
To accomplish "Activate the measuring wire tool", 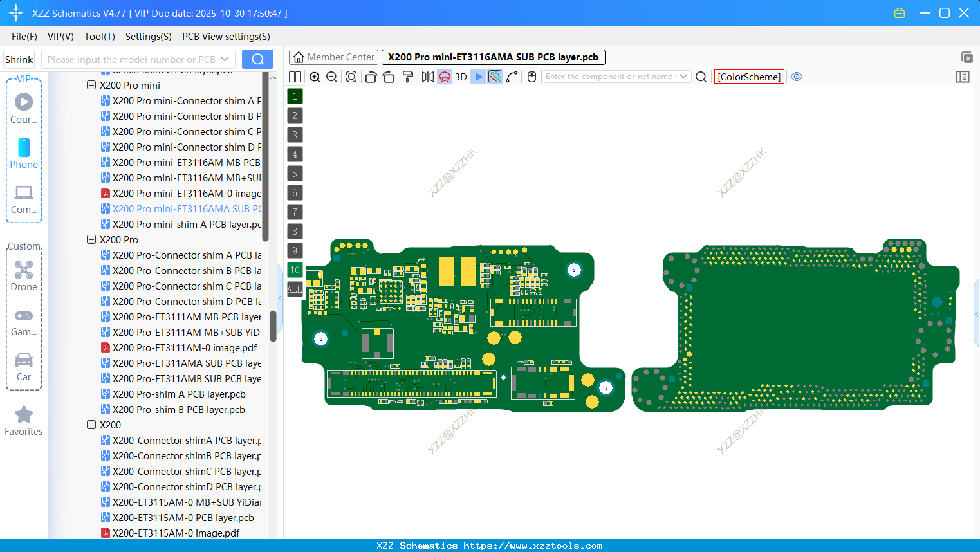I will 511,77.
